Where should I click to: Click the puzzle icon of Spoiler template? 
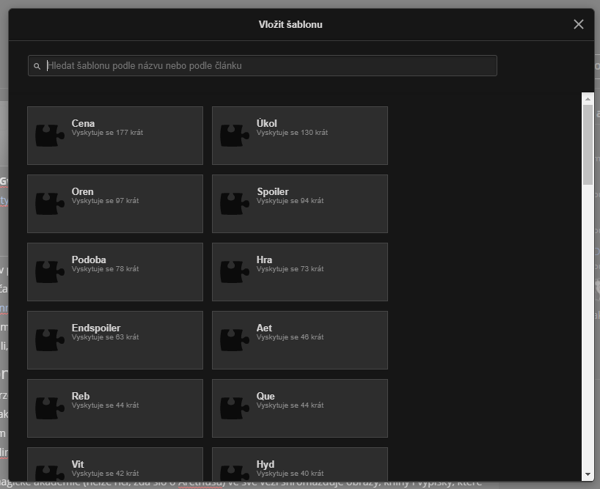point(235,204)
